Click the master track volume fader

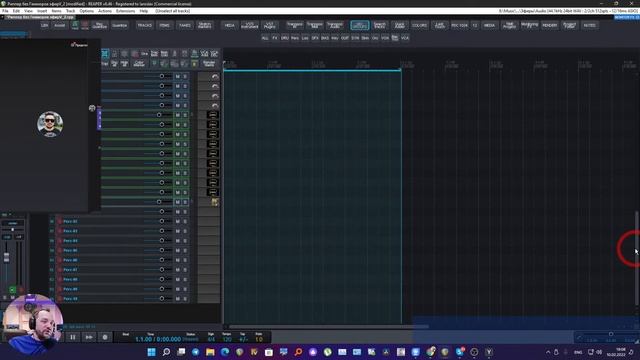7,257
